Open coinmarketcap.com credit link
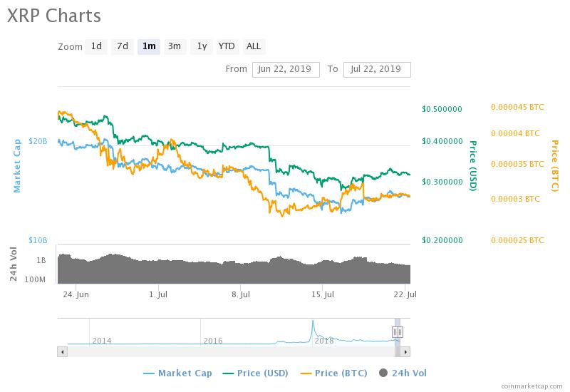The height and width of the screenshot is (392, 570). [531, 385]
